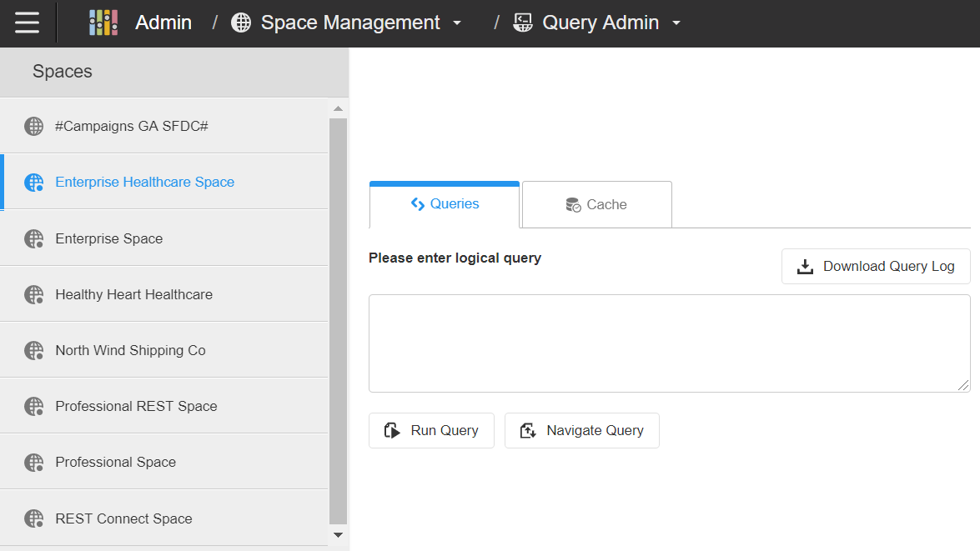Click the globe icon beside REST Connect Space

click(x=33, y=518)
